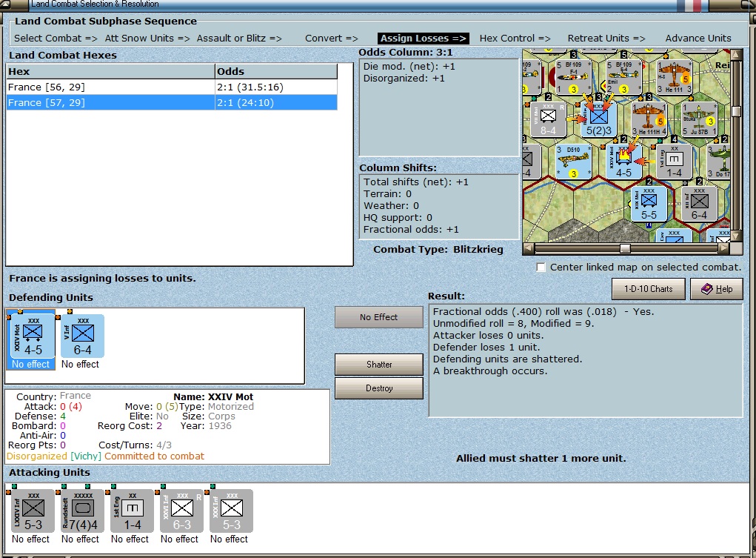Go to Retreat Units subphase
Screen dimensions: 756x558
[606, 38]
